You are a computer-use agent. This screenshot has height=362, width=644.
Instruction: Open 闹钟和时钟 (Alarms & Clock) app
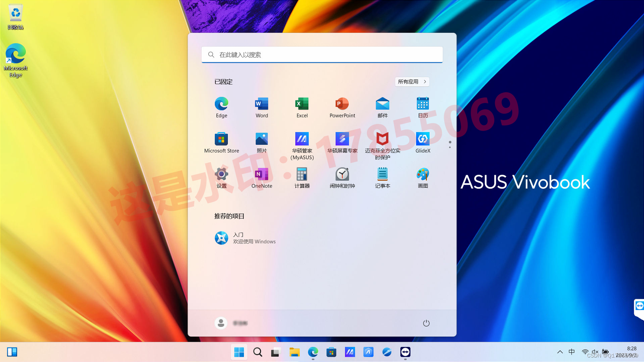click(342, 178)
